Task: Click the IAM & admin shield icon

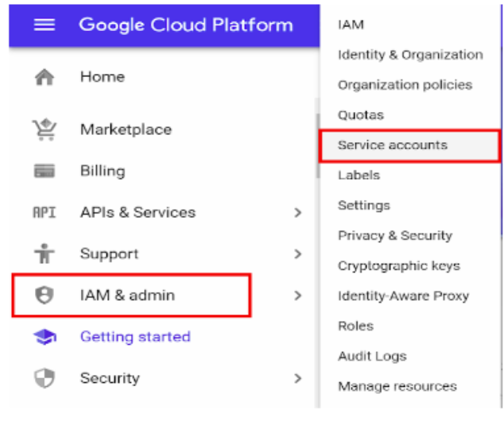Action: click(45, 295)
